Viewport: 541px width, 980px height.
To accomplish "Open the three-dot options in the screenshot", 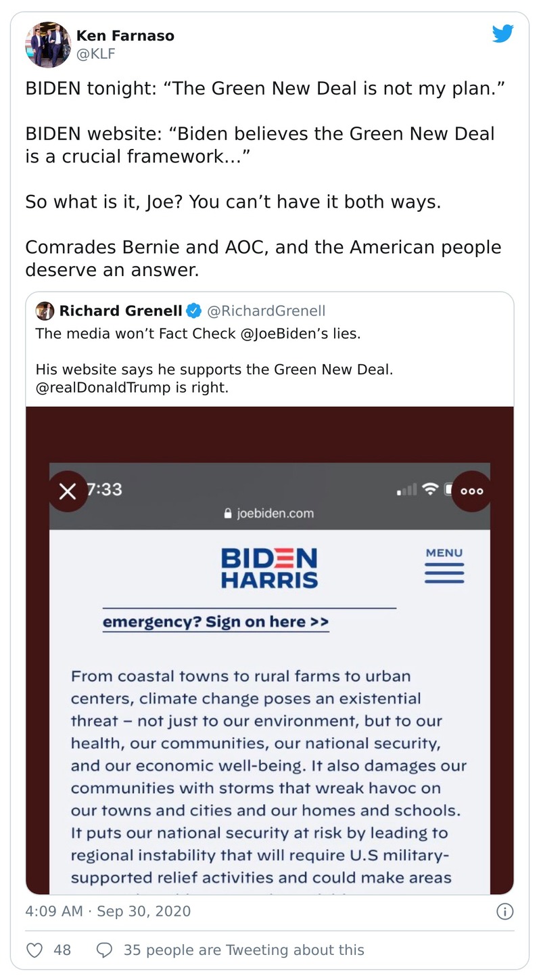I will pyautogui.click(x=471, y=491).
